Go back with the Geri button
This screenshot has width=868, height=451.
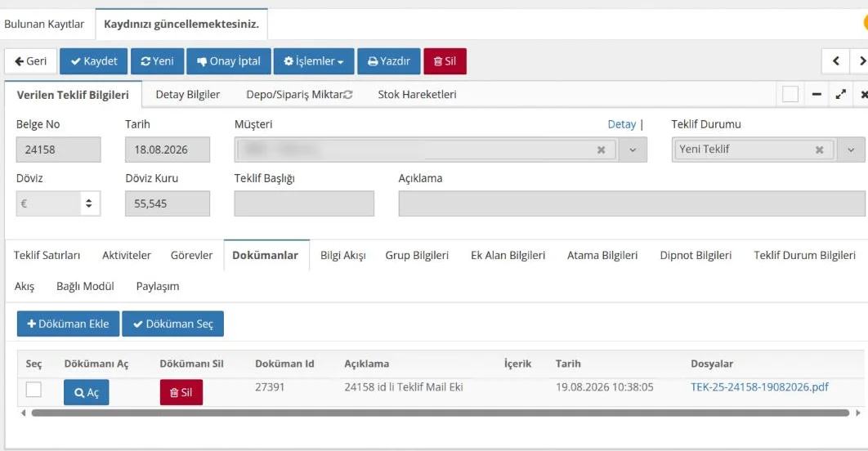click(31, 61)
